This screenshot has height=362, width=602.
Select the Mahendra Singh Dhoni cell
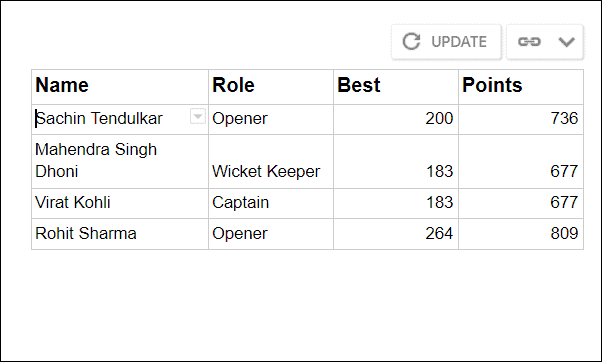coord(120,162)
